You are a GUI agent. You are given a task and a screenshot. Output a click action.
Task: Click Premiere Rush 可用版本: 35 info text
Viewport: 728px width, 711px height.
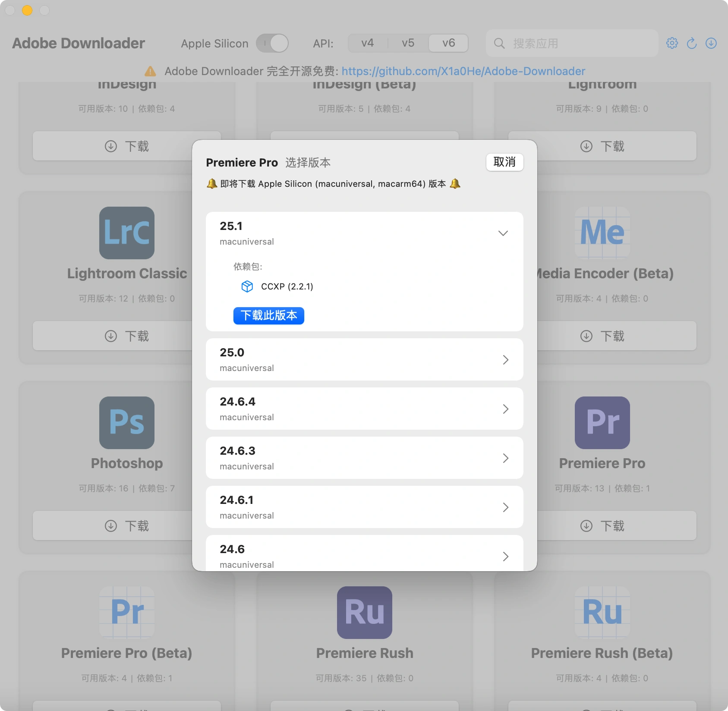341,678
